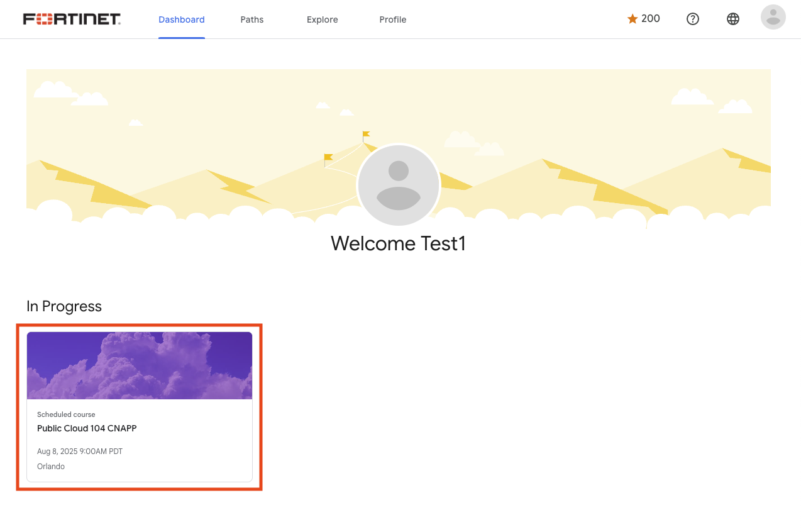Open the help question mark icon
Viewport: 801px width, 532px height.
(693, 19)
